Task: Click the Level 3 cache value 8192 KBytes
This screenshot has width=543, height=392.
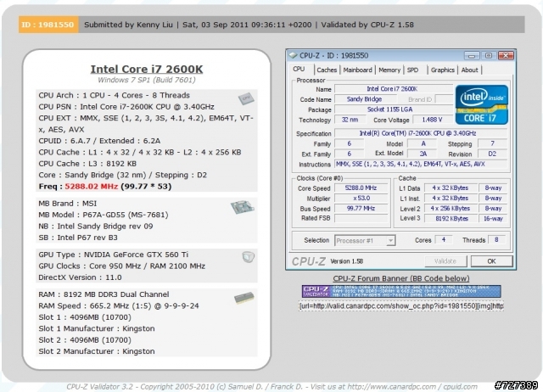Action: click(451, 219)
